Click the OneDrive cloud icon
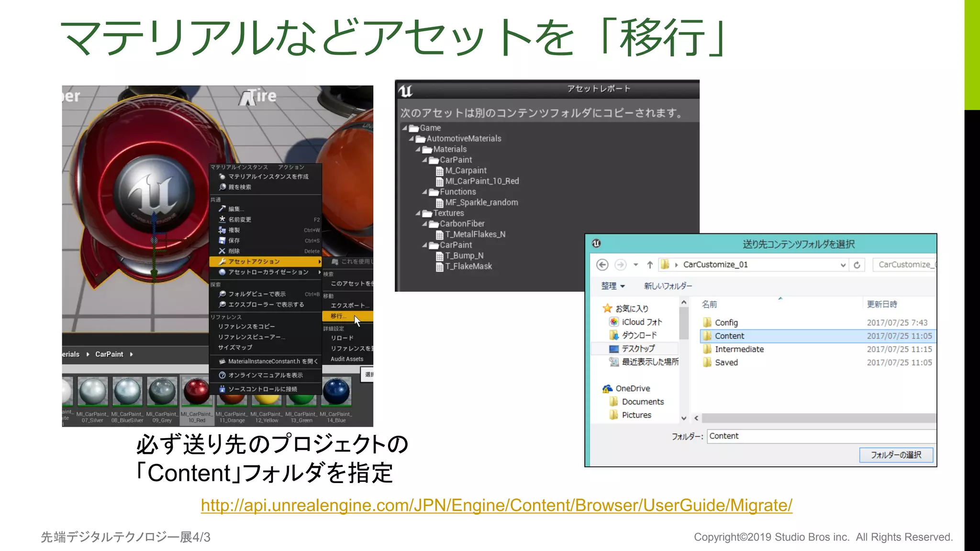980x551 pixels. point(608,388)
